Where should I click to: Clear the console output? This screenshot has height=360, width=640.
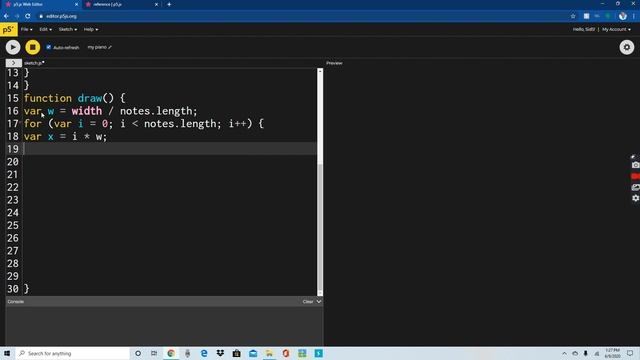tap(308, 302)
